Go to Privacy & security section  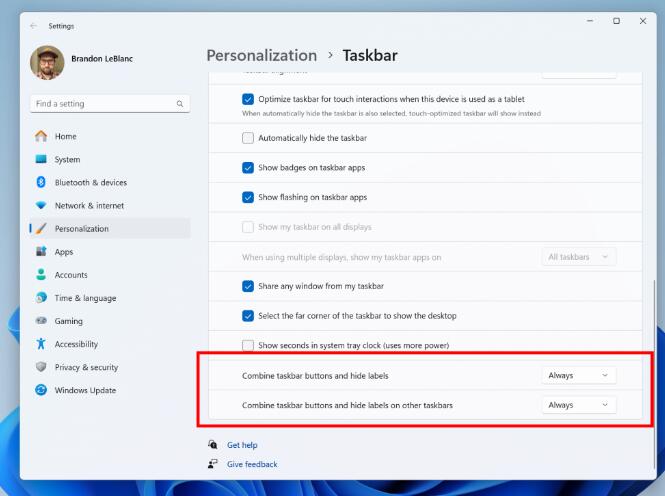point(86,367)
